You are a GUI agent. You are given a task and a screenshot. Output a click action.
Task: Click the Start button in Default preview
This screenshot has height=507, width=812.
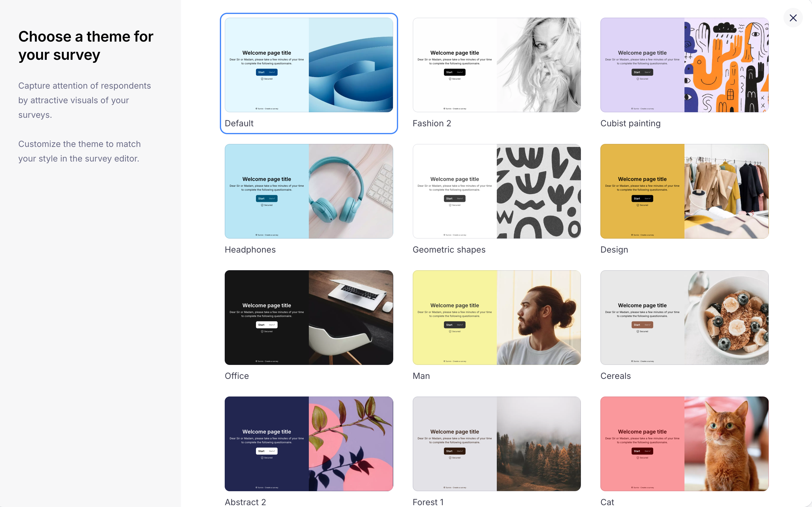coord(267,72)
